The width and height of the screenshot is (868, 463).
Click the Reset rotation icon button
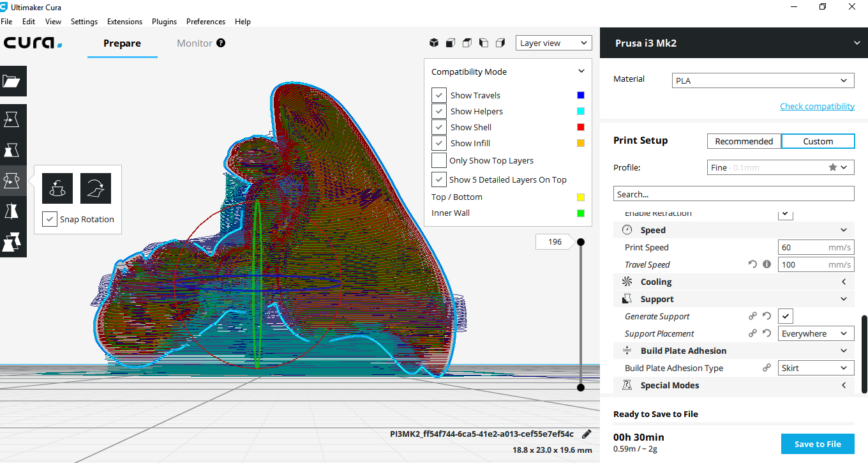click(57, 188)
